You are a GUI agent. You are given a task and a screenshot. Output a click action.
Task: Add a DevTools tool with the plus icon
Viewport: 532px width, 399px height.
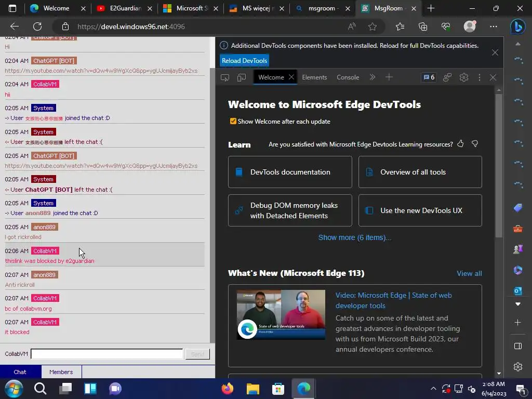tap(389, 77)
